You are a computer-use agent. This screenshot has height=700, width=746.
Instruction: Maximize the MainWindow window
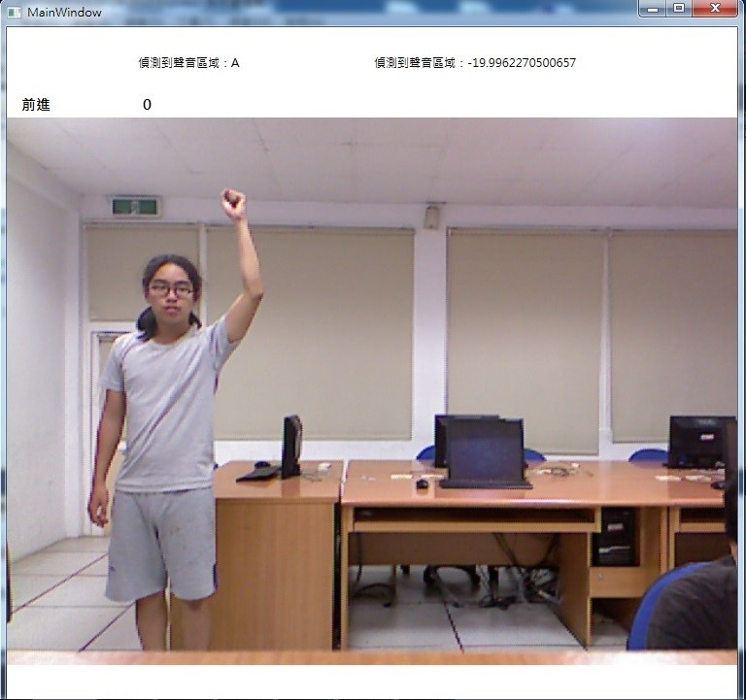[x=678, y=9]
